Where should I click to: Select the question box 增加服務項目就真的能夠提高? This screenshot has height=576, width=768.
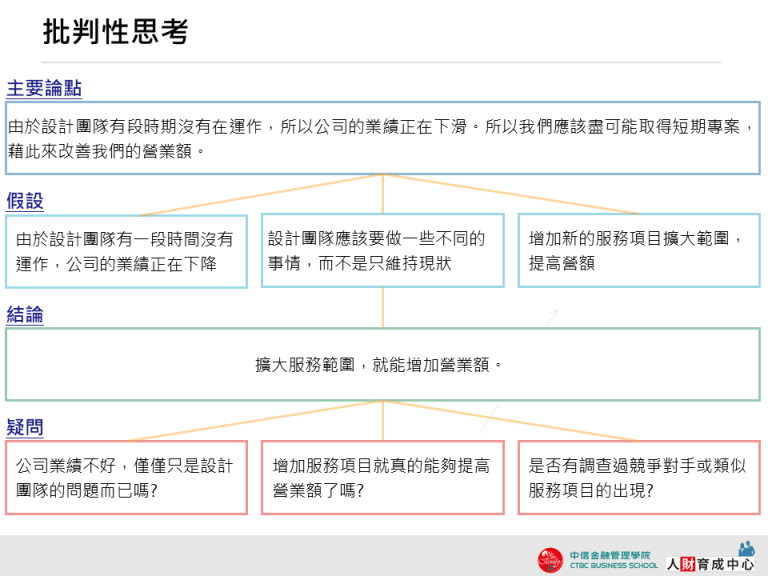(x=382, y=478)
